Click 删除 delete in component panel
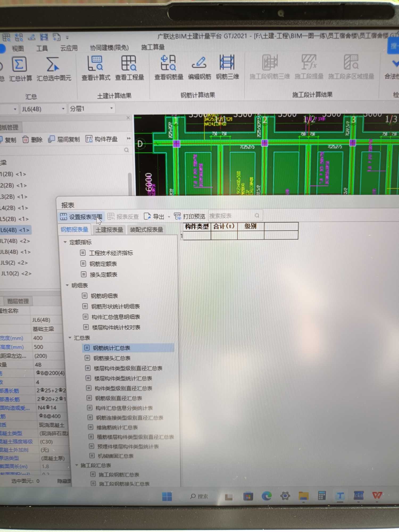The image size is (399, 532). tap(32, 139)
